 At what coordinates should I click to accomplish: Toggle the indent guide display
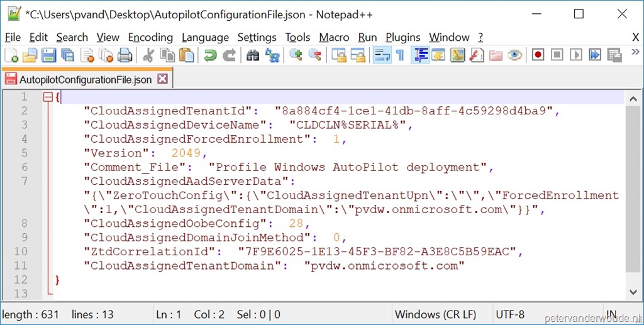point(419,55)
